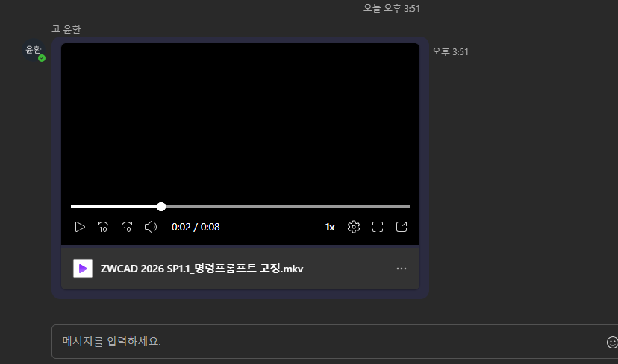Click the video progress slider handle
Image resolution: width=618 pixels, height=364 pixels.
[160, 207]
